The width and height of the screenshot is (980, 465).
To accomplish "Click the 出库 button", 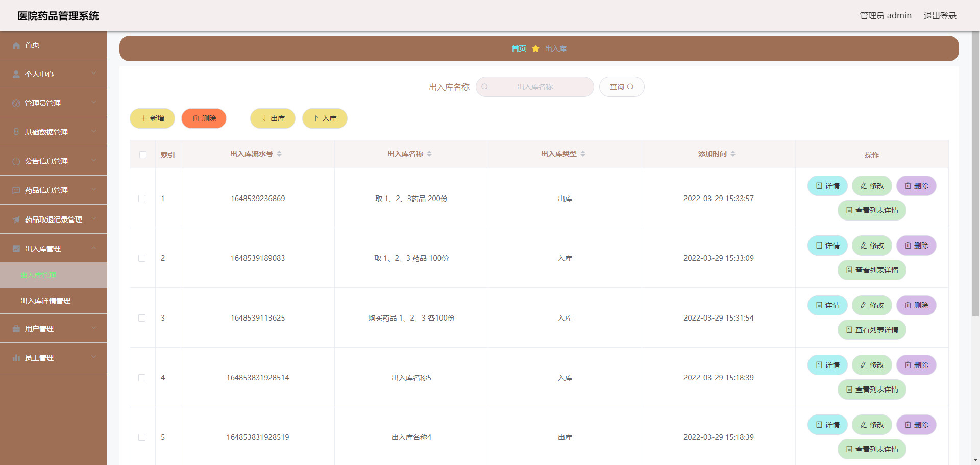I will tap(273, 118).
